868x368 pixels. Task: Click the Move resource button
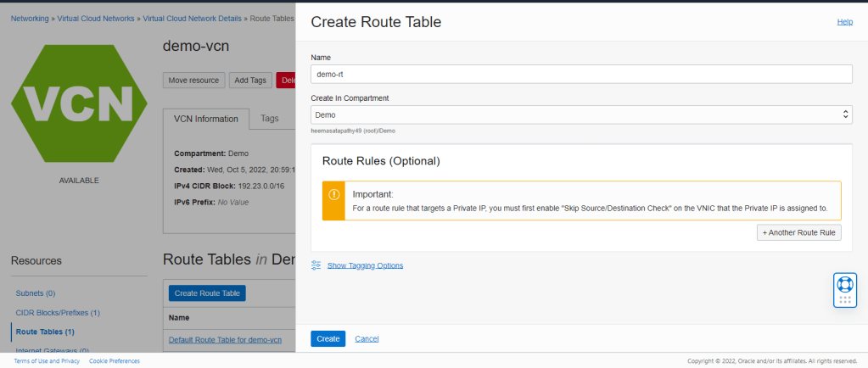193,81
